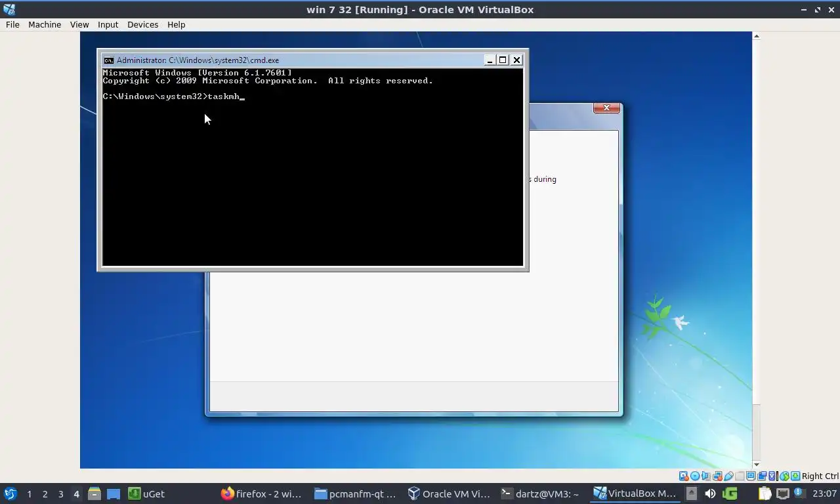Image resolution: width=840 pixels, height=504 pixels.
Task: Minimize the cmd.exe window
Action: click(490, 60)
